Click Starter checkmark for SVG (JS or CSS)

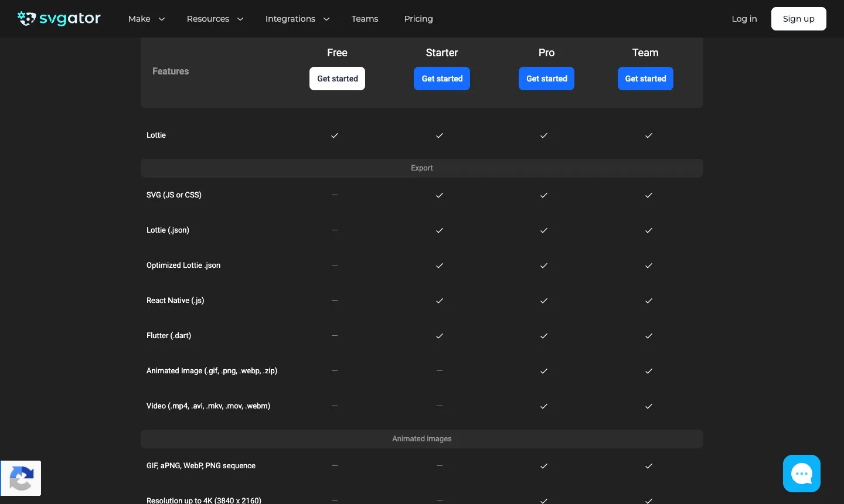click(440, 195)
